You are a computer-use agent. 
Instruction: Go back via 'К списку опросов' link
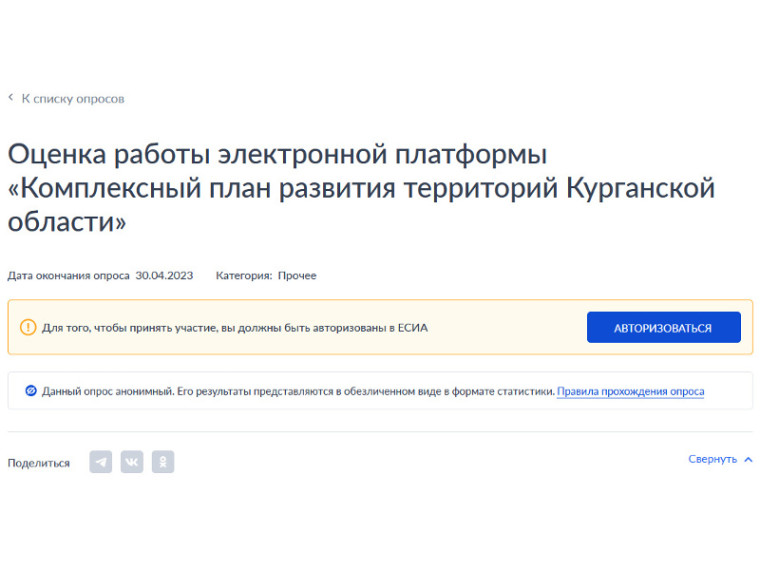73,99
